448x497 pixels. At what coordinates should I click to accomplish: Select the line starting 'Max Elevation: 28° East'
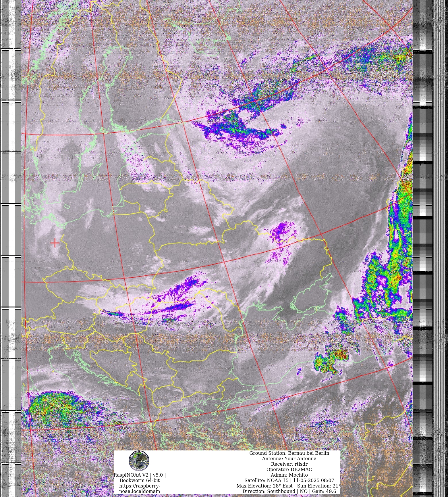[x=289, y=486]
